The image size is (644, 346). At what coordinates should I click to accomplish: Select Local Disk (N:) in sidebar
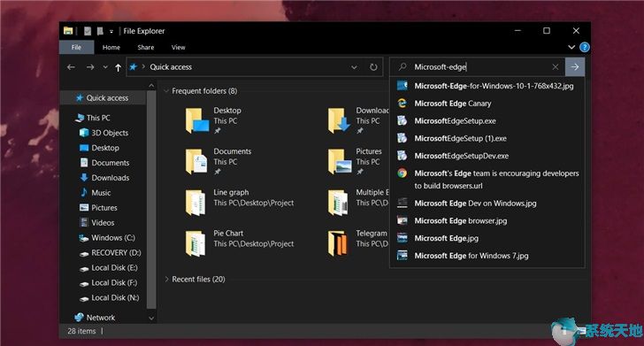pos(110,298)
